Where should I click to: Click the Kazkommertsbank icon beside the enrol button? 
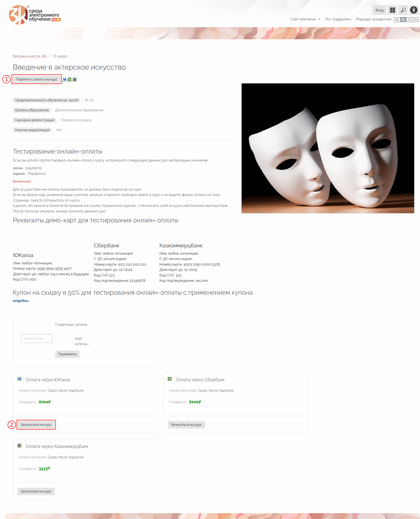75,80
